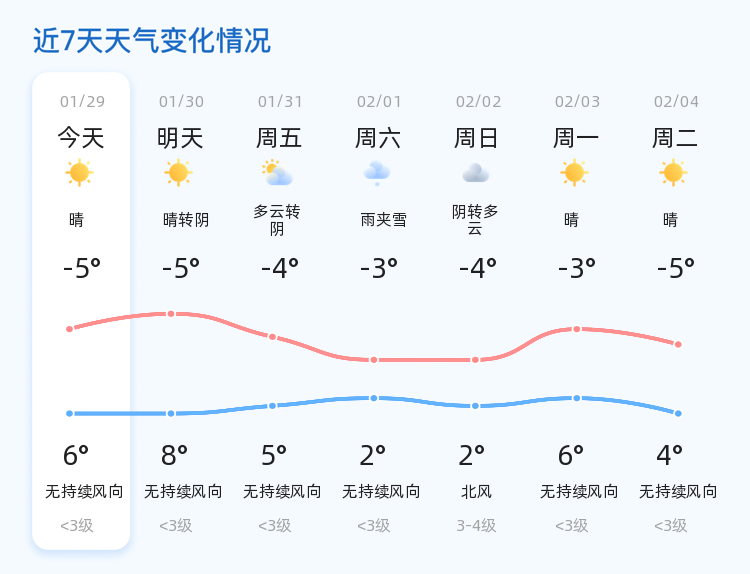Click tomorrow's sun icon
The image size is (750, 574).
pyautogui.click(x=179, y=173)
